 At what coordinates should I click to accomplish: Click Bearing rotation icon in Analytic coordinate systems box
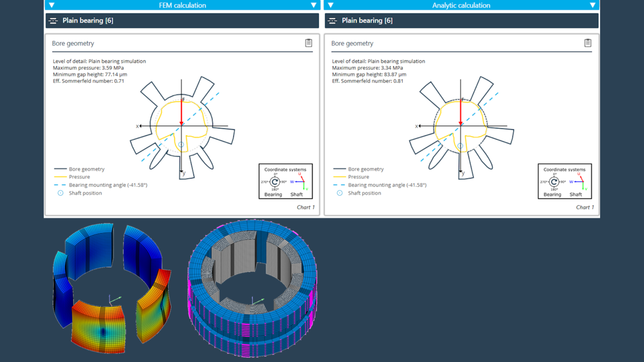[x=553, y=182]
